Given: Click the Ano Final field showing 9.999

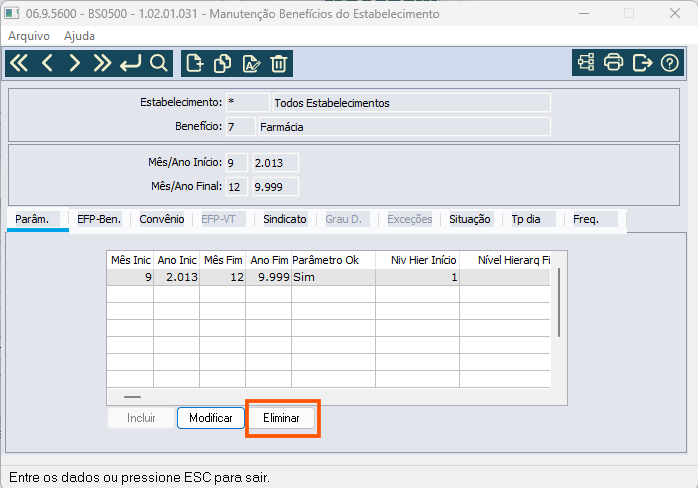Looking at the screenshot, I should pos(276,187).
